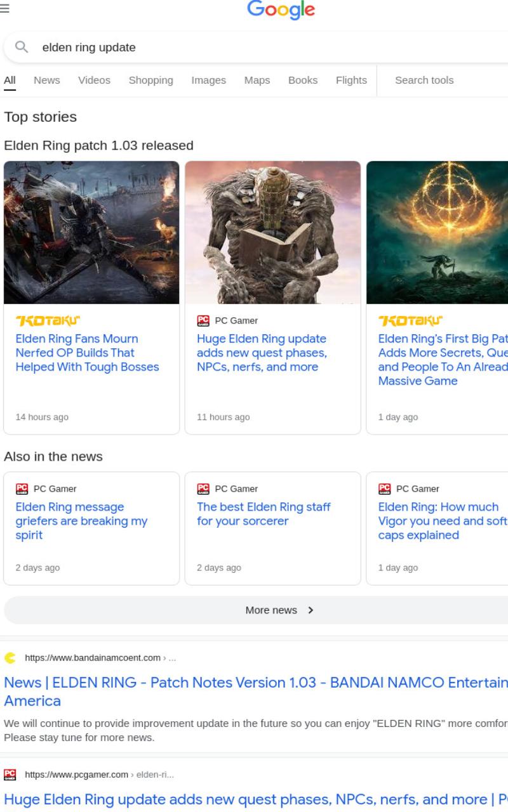Open 'How much Vigor you need' article
508x812 pixels.
pos(443,521)
